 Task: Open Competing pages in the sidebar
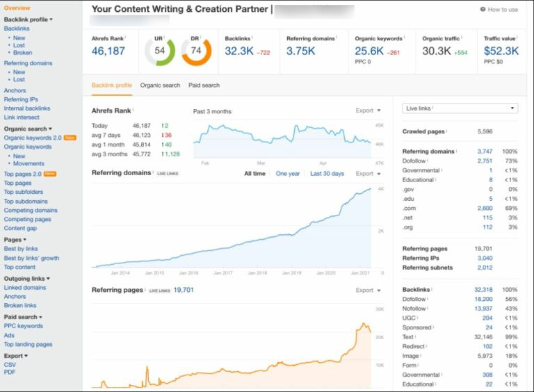[27, 220]
